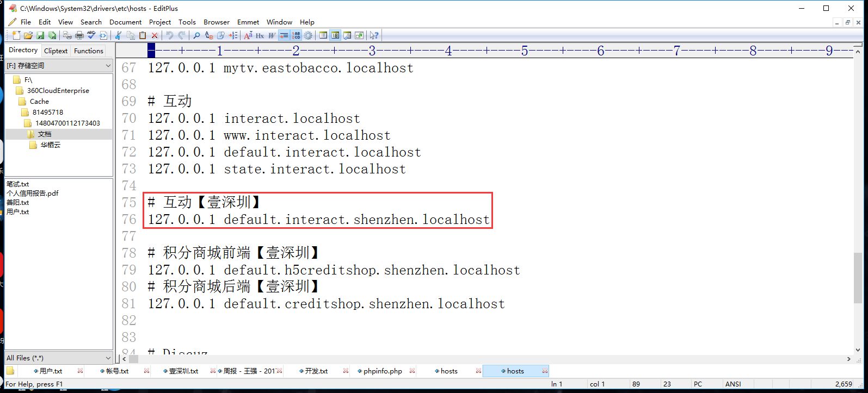Click the Replace icon in the toolbar
The image size is (868, 393).
click(x=209, y=35)
